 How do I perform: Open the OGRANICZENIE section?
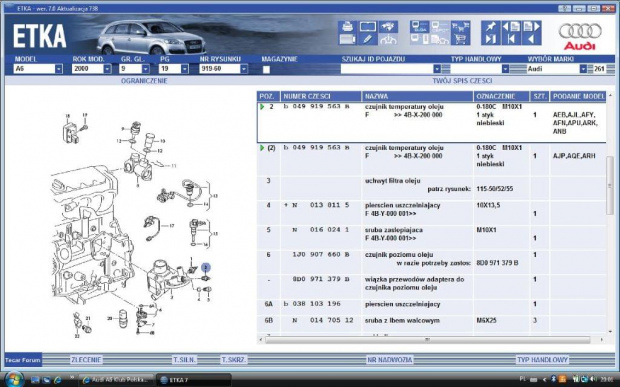coord(144,81)
